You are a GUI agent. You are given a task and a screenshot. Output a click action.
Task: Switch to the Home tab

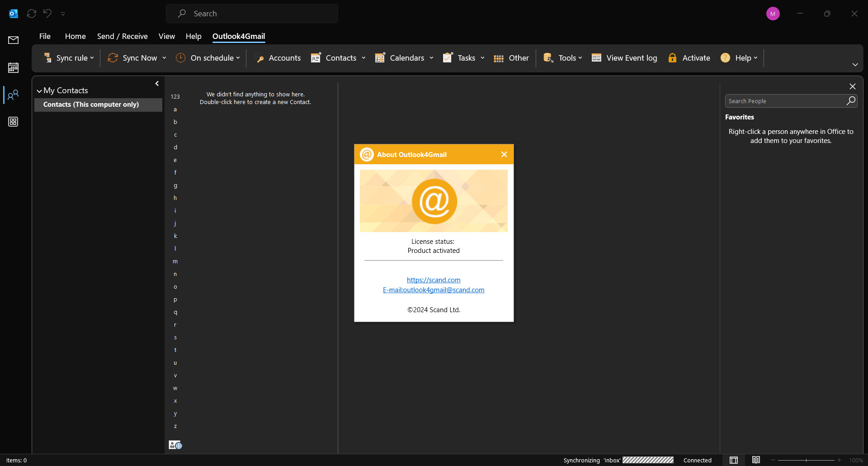click(75, 36)
